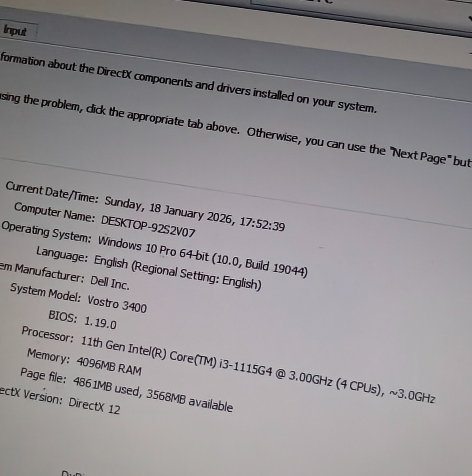Click the "Computer Name:" label

pos(54,212)
